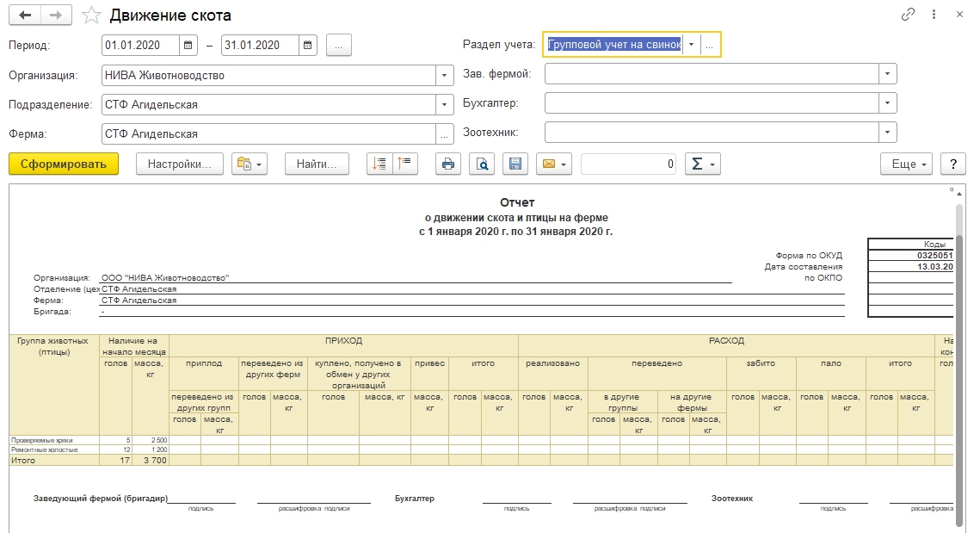Open period selection ellipsis button
The height and width of the screenshot is (533, 980).
pyautogui.click(x=339, y=45)
